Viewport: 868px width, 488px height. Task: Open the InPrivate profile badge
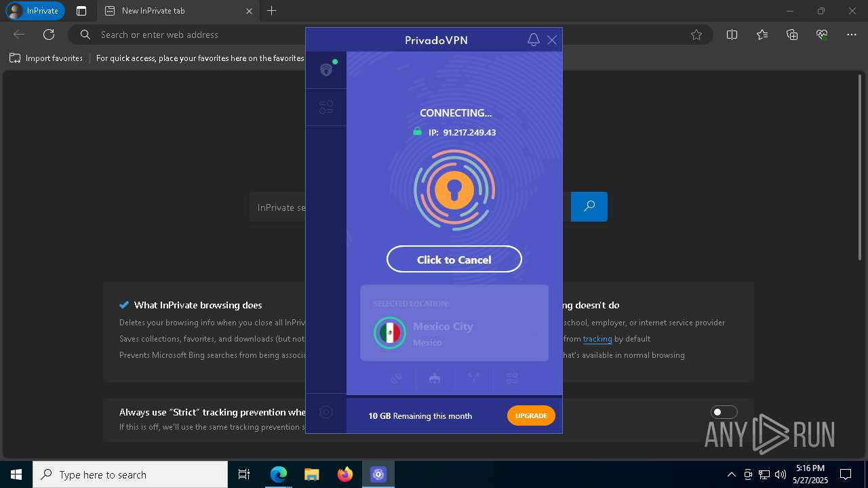coord(35,11)
